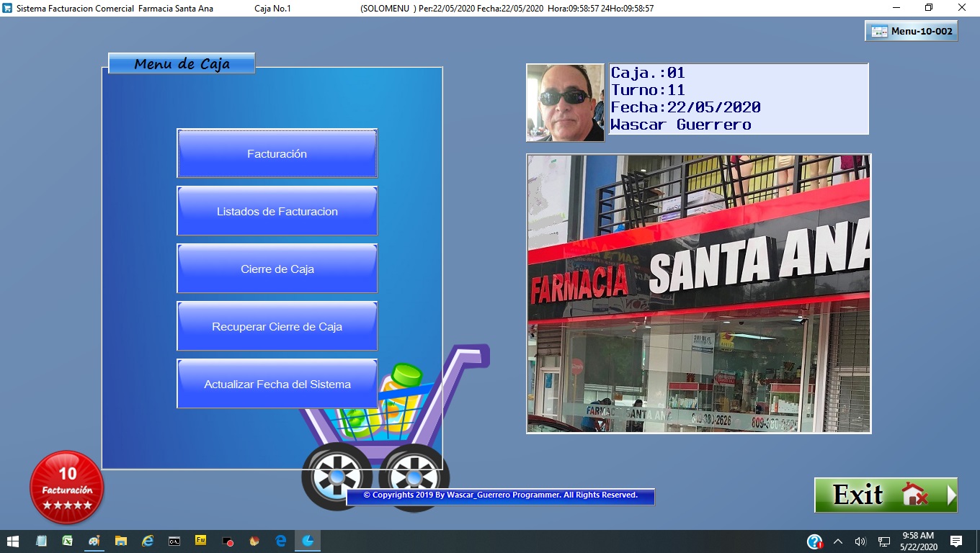Image resolution: width=980 pixels, height=553 pixels.
Task: Click the Farmacia Santa Ana storefront photo
Action: 698,293
